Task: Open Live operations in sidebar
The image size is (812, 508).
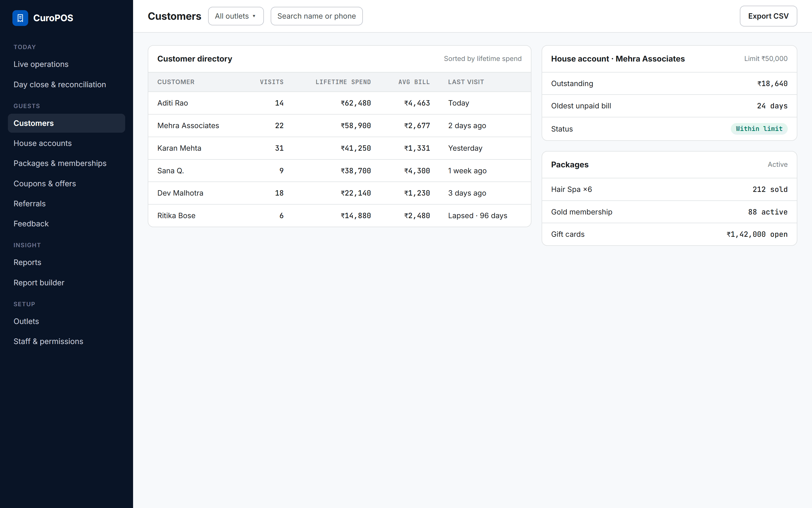Action: [x=67, y=64]
